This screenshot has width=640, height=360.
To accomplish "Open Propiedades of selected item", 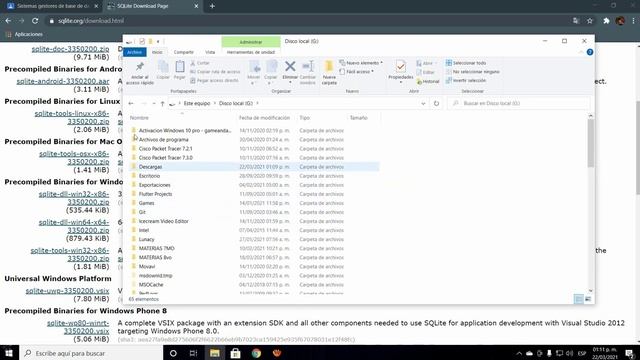I will [400, 71].
